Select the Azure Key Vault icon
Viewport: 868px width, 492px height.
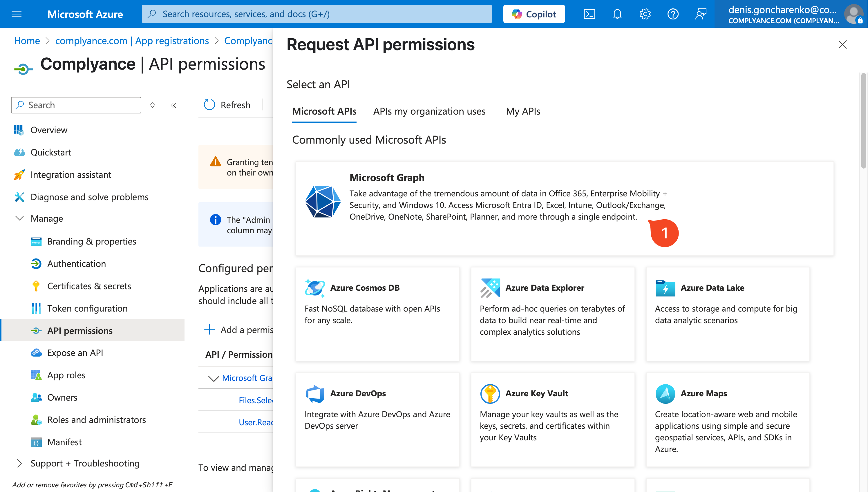pyautogui.click(x=490, y=394)
